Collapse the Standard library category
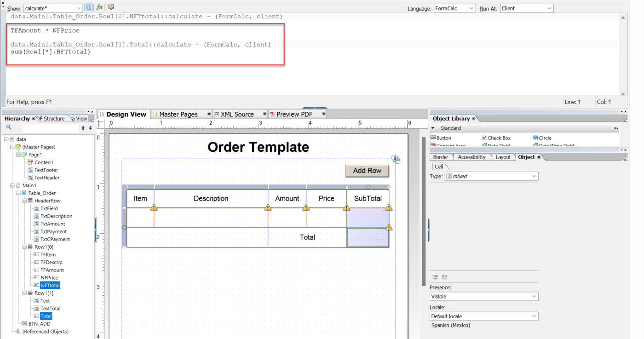Image resolution: width=644 pixels, height=339 pixels. (433, 128)
